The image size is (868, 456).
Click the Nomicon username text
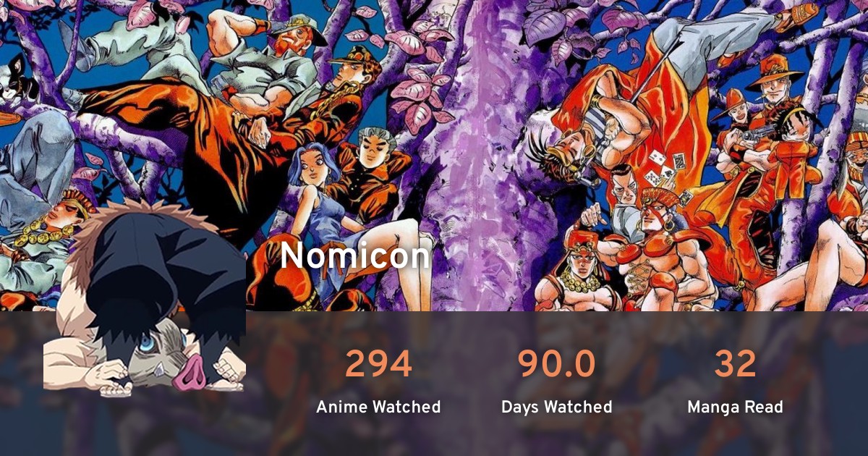coord(355,256)
